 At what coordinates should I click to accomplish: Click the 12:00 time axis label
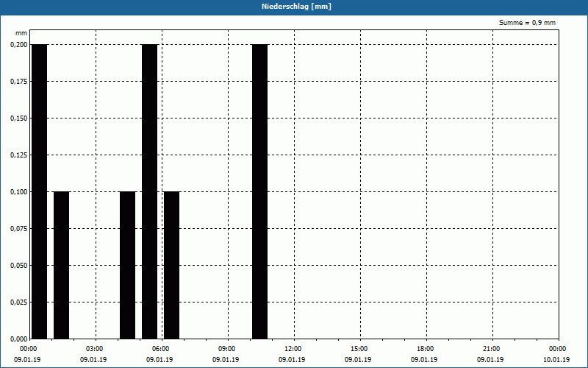point(293,349)
